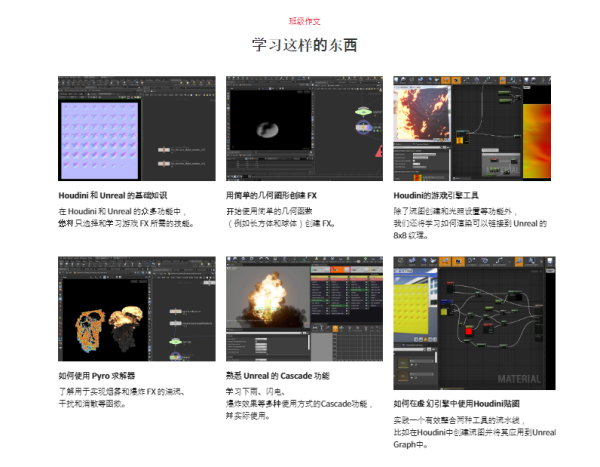600x467 pixels.
Task: Click the heading "学习这样的东西"
Action: 305,45
